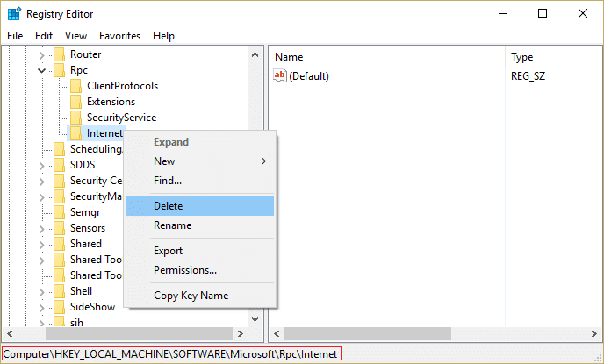Click the SecurityService folder icon
Image resolution: width=604 pixels, height=364 pixels.
tap(75, 118)
